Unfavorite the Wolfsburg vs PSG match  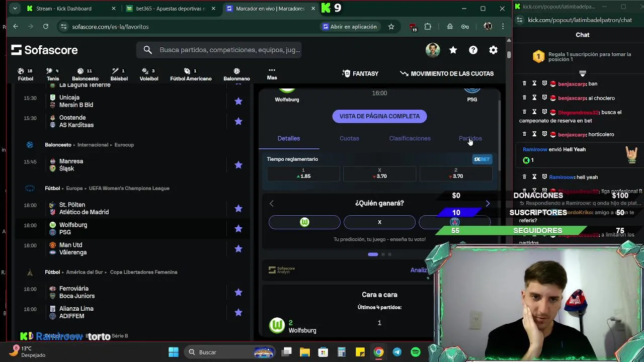pyautogui.click(x=238, y=228)
